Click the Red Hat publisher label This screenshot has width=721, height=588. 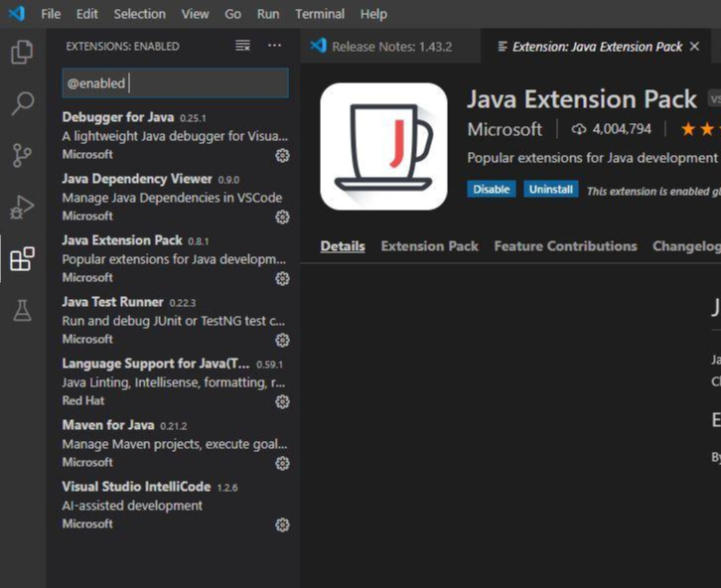83,400
